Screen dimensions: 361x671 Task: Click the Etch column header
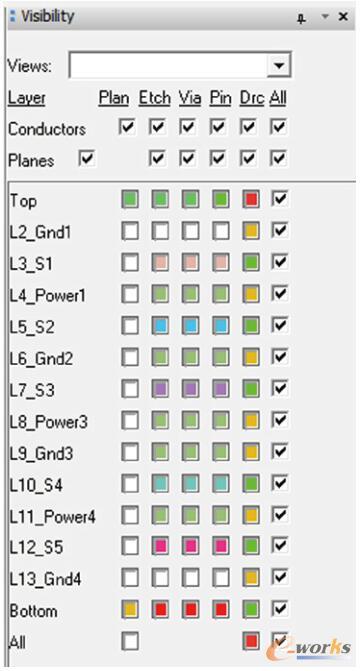(x=154, y=98)
